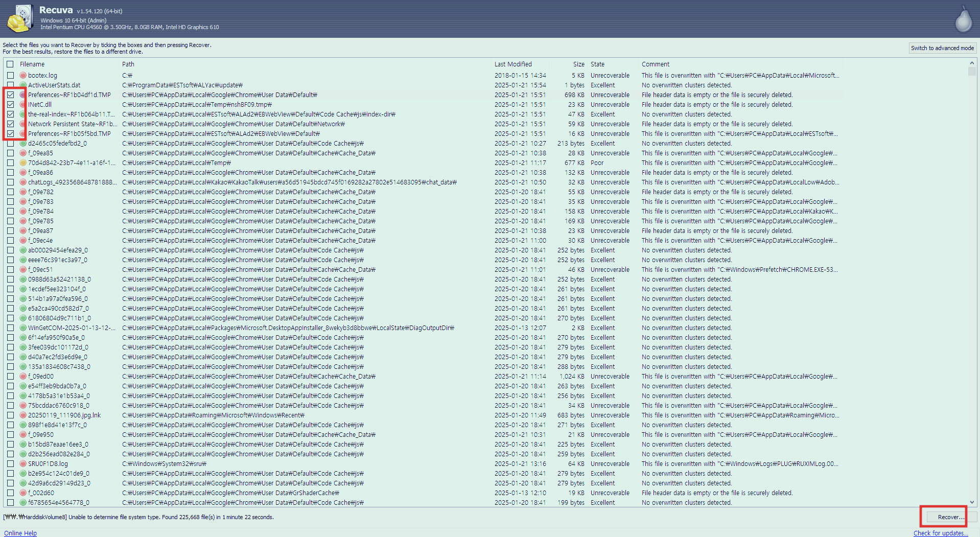Click red status dot for f_09ea85
The height and width of the screenshot is (537, 980).
click(23, 153)
